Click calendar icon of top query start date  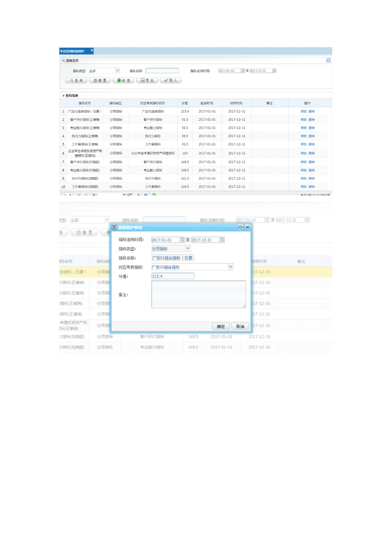242,71
